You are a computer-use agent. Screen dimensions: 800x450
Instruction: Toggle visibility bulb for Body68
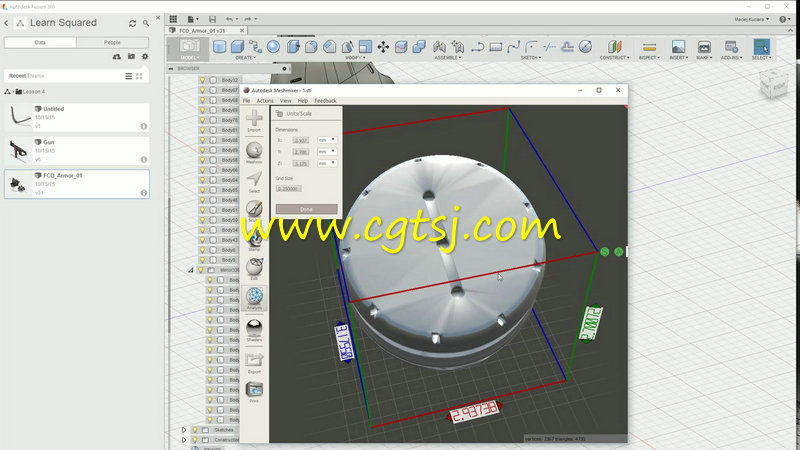pos(203,100)
